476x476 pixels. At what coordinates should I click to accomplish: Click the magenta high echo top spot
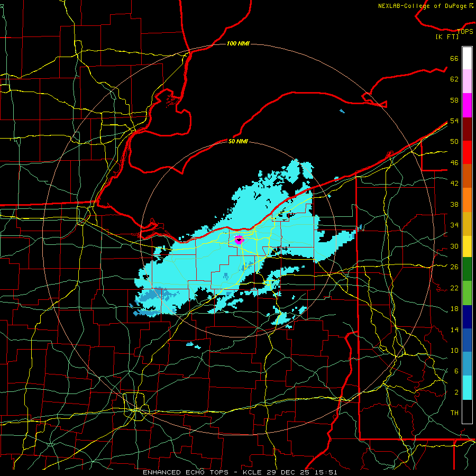[x=239, y=240]
